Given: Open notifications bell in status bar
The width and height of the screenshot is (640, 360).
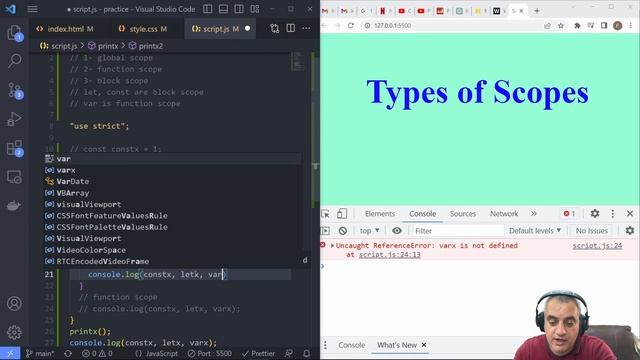Looking at the screenshot, I should [307, 353].
